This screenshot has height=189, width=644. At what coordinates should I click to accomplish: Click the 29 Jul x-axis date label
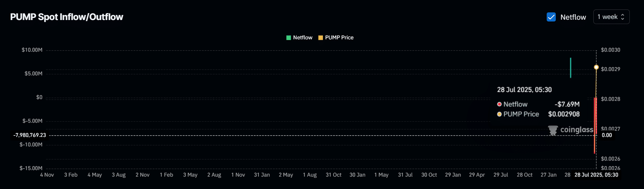[x=500, y=175]
